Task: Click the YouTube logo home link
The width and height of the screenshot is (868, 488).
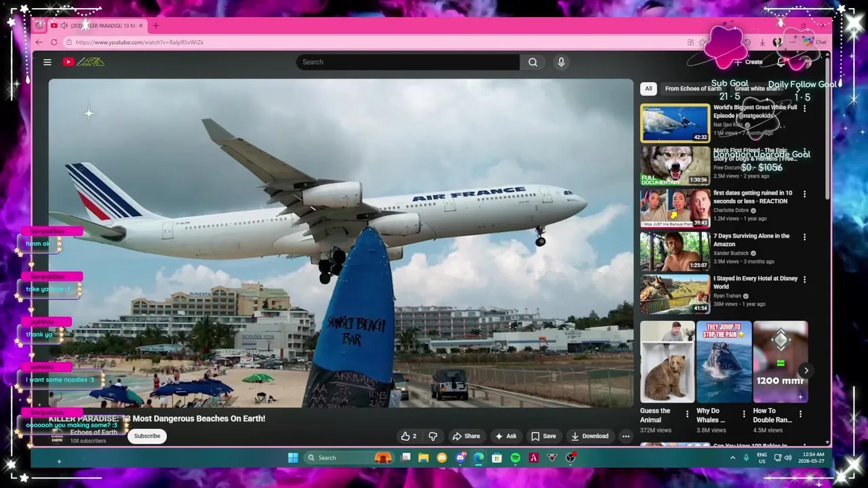Action: tap(83, 62)
